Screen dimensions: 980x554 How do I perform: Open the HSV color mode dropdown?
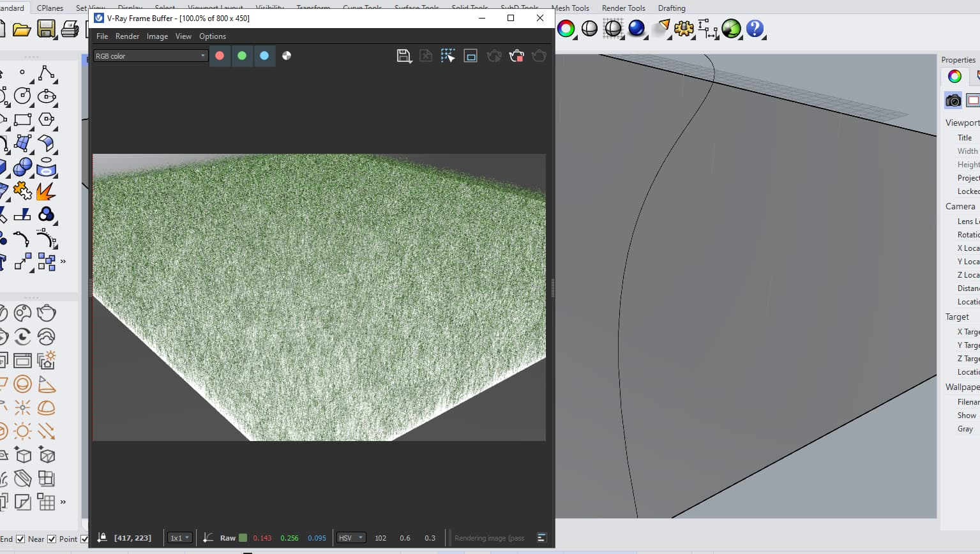(351, 537)
